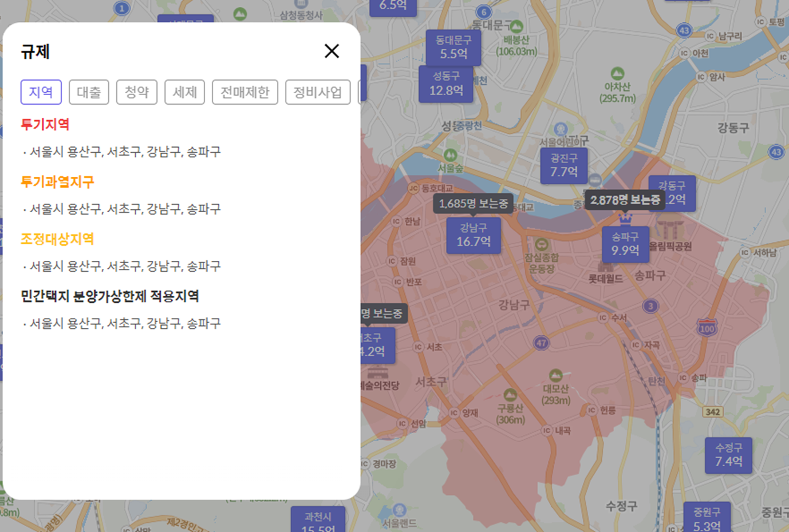Select the 성동구 12.8억 price marker
789x532 pixels.
pos(445,84)
